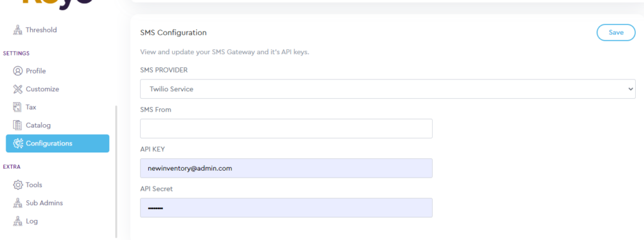Click the API Secret password field
This screenshot has height=240, width=644.
tap(286, 207)
